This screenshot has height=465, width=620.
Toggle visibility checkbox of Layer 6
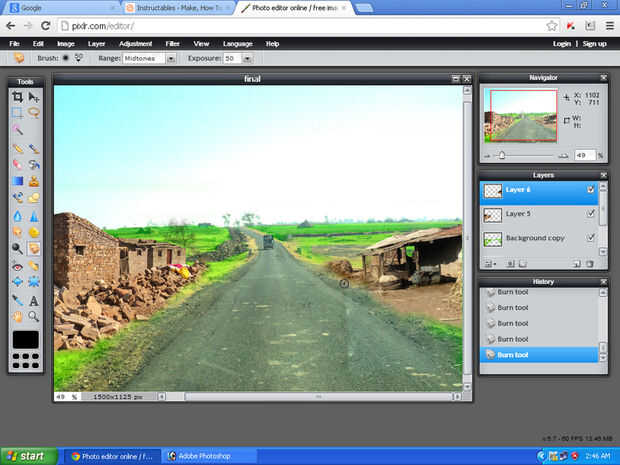[x=591, y=190]
